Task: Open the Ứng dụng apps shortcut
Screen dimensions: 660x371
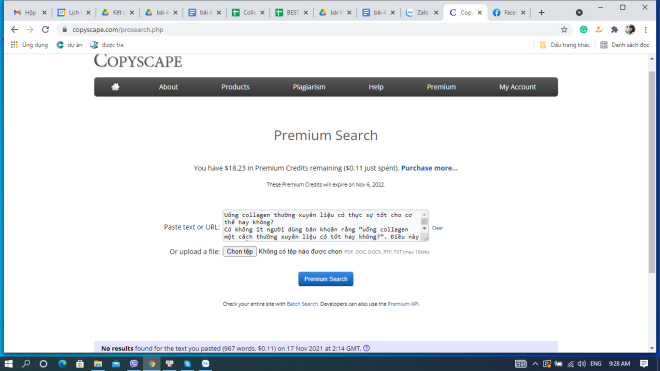Action: coord(29,45)
